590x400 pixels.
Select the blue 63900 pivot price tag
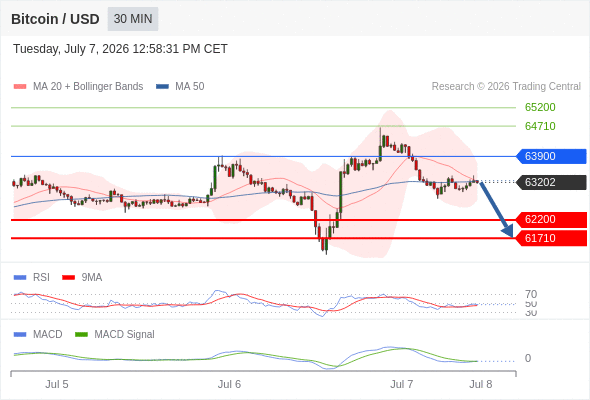[x=551, y=156]
